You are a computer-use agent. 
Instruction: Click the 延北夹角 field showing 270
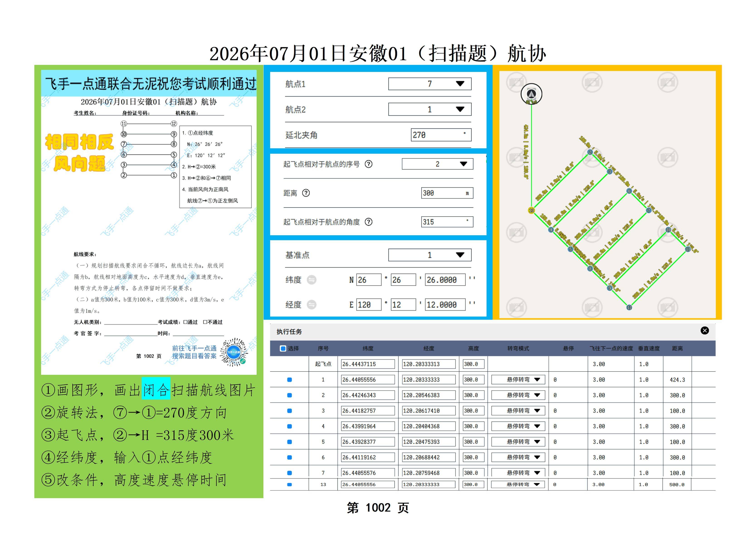[441, 135]
